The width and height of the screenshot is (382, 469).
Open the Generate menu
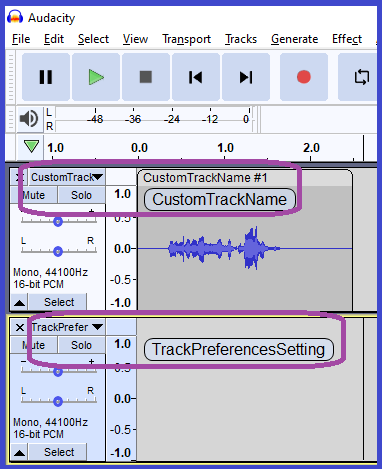(294, 39)
